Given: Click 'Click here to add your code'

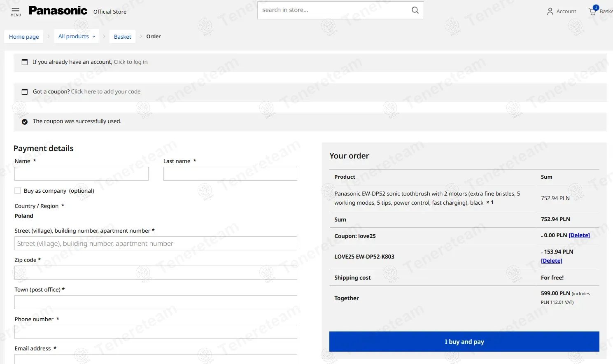Looking at the screenshot, I should [x=106, y=91].
